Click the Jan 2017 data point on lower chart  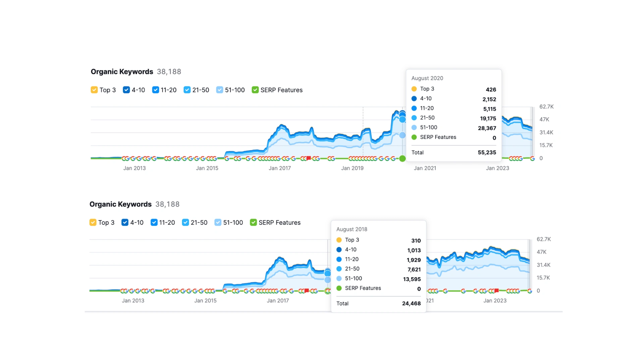point(278,264)
